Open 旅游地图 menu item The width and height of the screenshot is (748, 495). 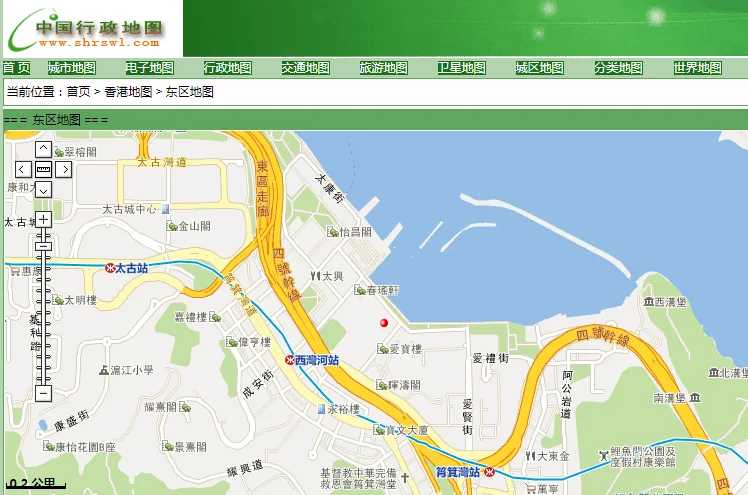click(x=384, y=68)
